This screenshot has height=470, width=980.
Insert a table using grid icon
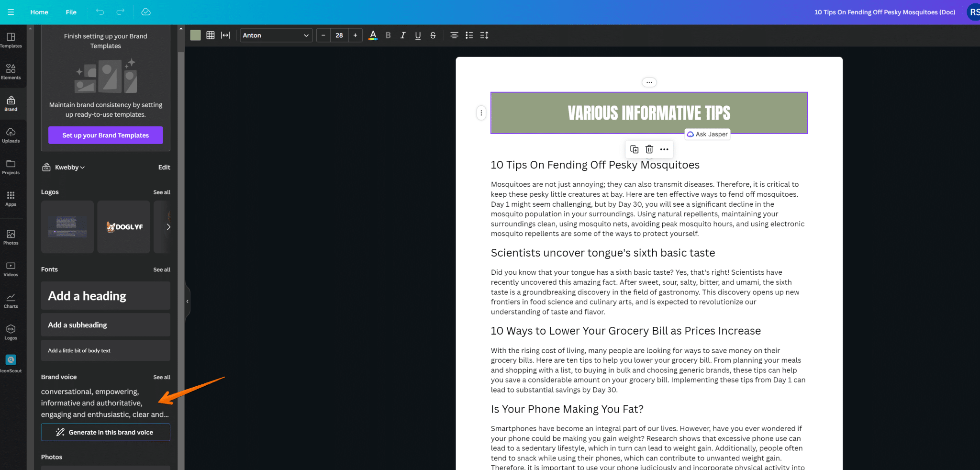tap(210, 35)
